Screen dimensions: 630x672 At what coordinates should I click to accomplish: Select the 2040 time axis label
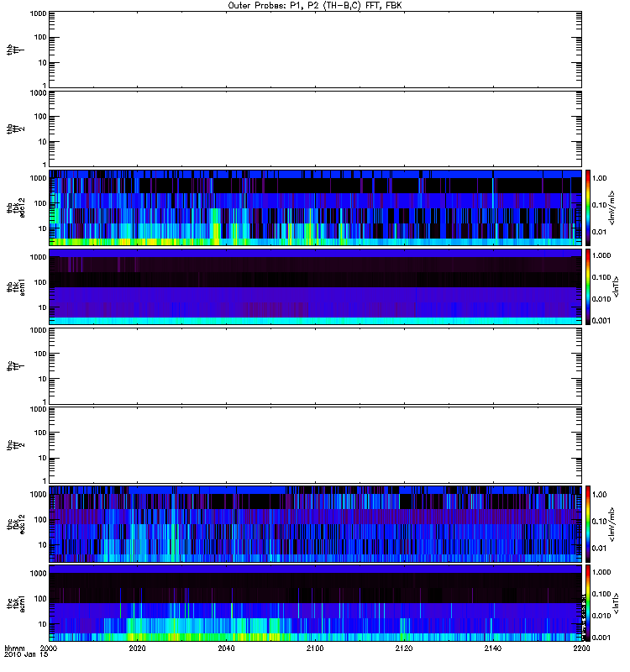[226, 648]
